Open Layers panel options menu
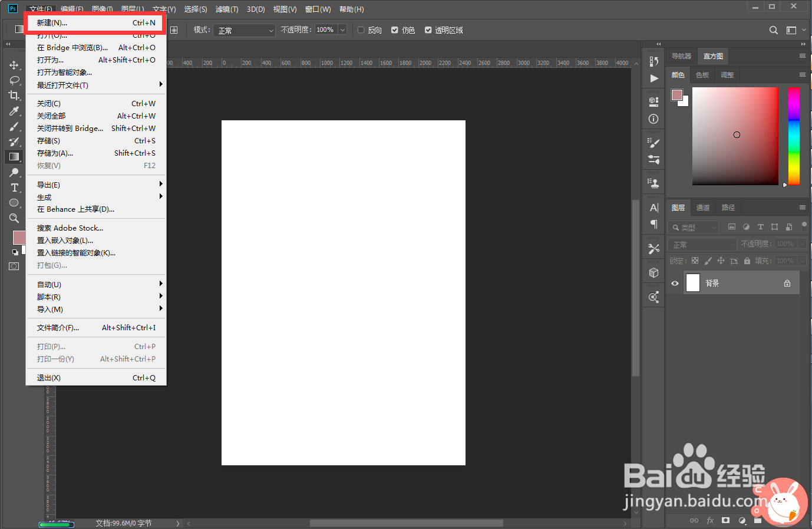This screenshot has height=529, width=812. (802, 208)
